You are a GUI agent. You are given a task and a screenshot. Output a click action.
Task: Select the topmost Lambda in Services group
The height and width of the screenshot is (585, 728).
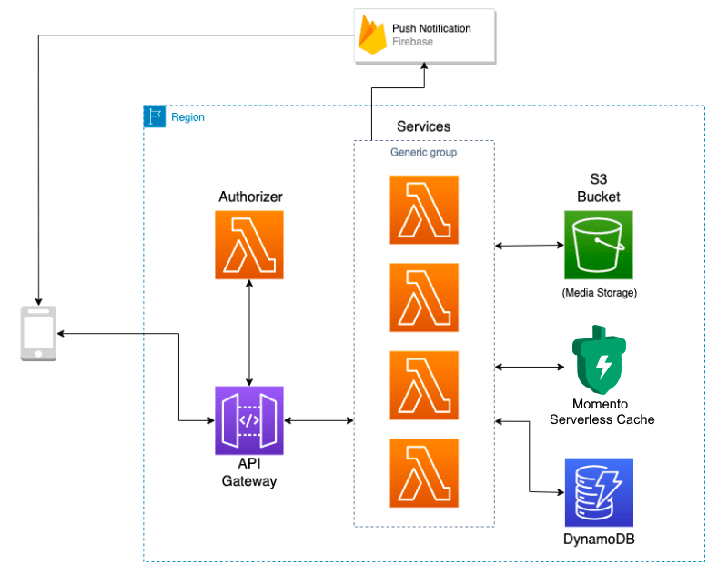pos(424,210)
